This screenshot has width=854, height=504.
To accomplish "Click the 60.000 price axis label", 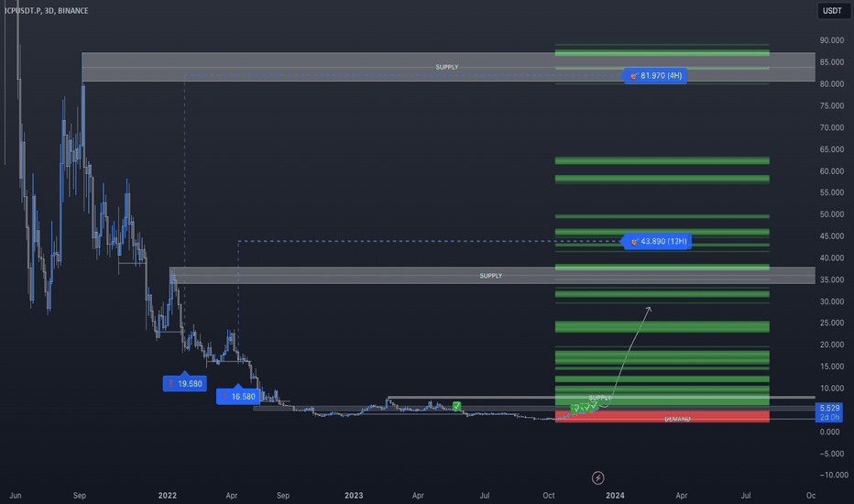I will (832, 171).
